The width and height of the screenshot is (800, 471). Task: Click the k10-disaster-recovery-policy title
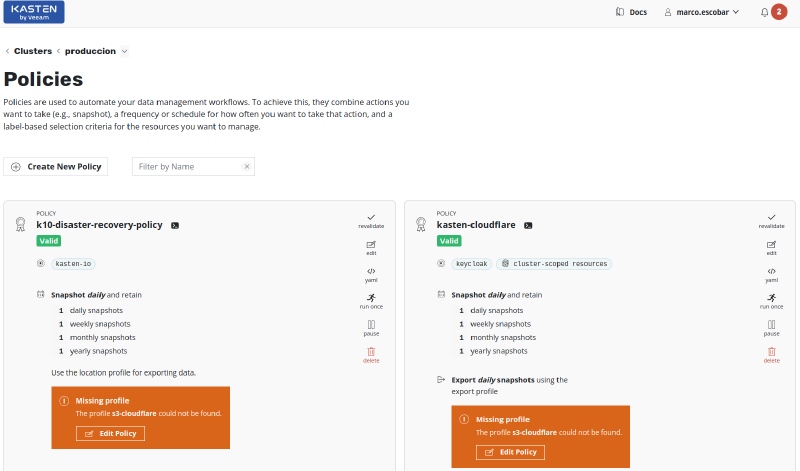99,225
